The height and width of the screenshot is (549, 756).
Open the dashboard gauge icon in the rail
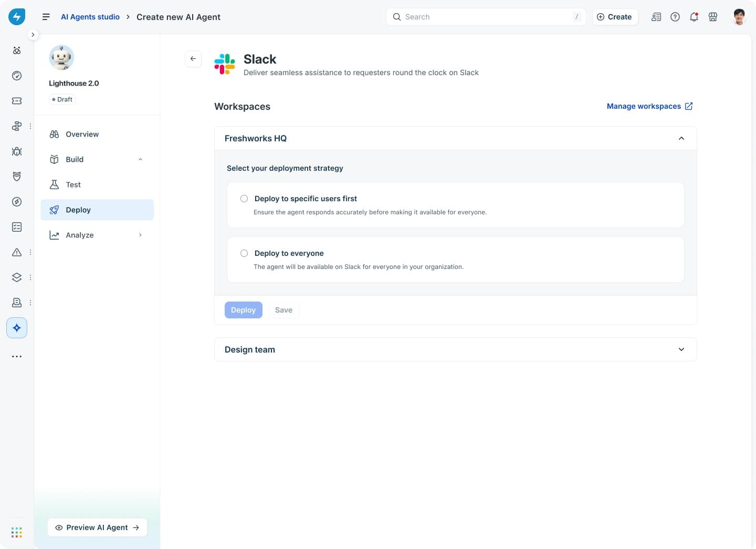(x=17, y=76)
